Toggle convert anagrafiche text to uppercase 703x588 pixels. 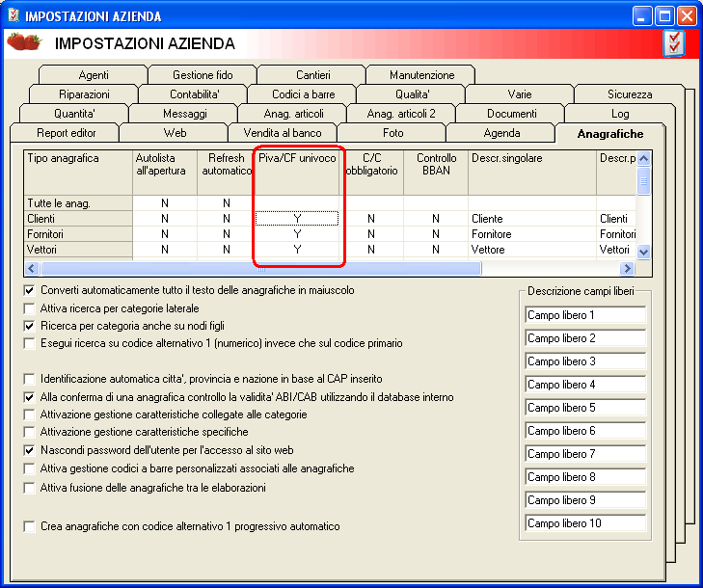point(29,290)
